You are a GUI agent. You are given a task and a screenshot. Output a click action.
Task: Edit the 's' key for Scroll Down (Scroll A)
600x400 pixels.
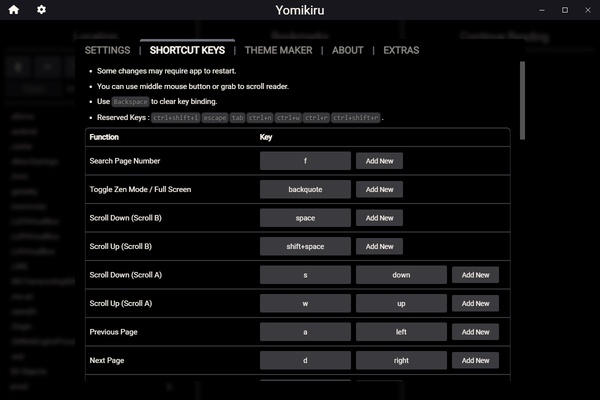click(x=305, y=275)
